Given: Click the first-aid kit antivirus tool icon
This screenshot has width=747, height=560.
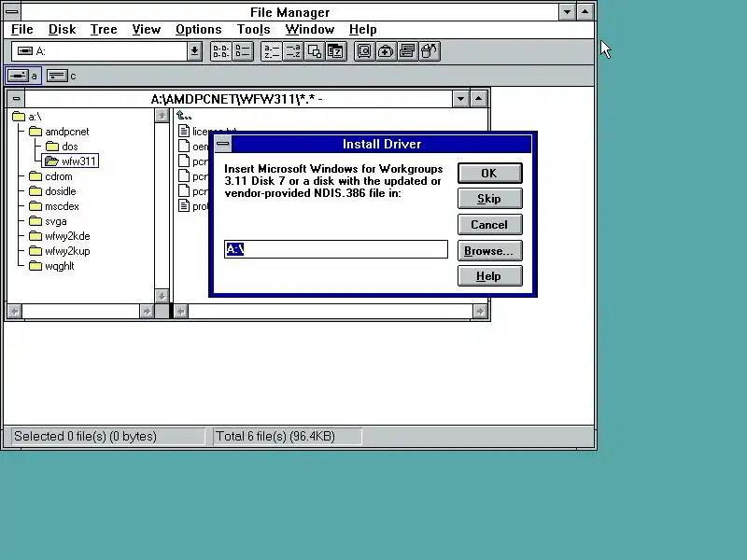Looking at the screenshot, I should pos(386,51).
